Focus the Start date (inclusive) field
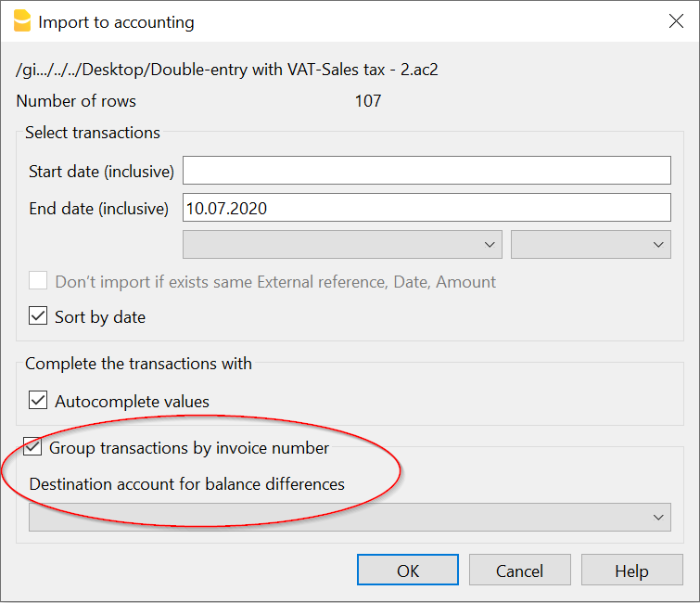Viewport: 700px width, 603px height. 426,171
